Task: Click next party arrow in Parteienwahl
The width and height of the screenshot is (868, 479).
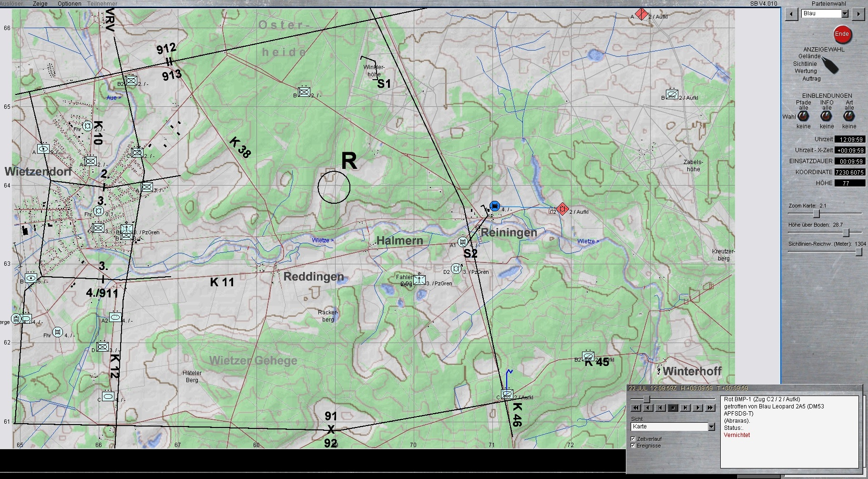Action: pos(858,14)
